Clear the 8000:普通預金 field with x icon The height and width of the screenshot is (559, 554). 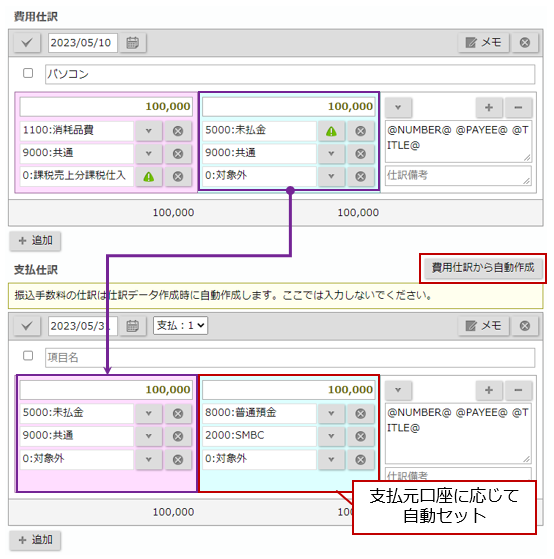(360, 413)
